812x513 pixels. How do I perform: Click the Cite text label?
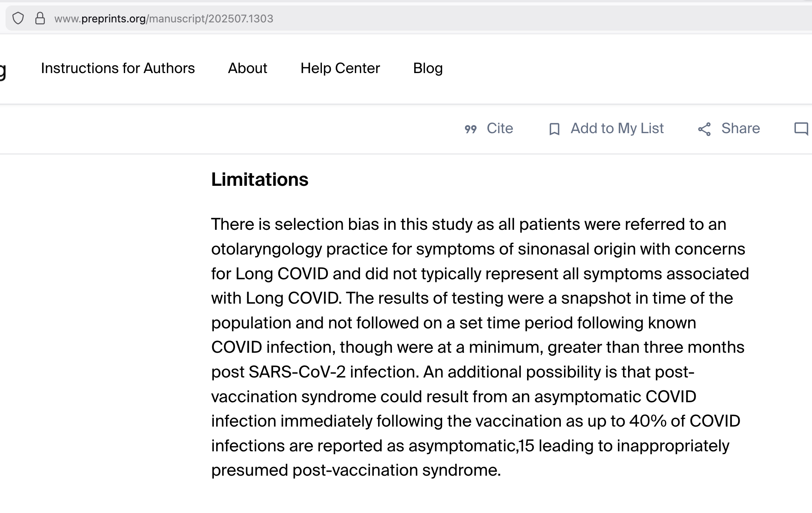coord(500,128)
